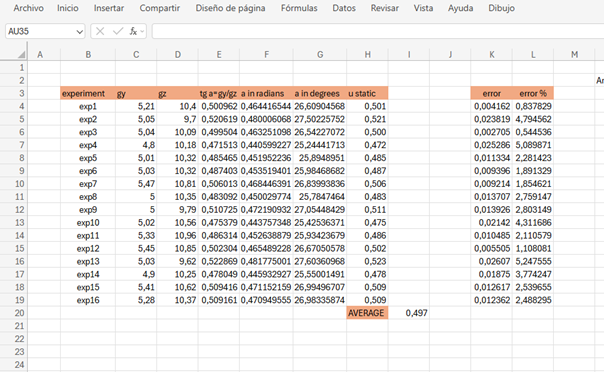This screenshot has width=604, height=372.
Task: Open the Diseño de página tab
Action: point(230,8)
